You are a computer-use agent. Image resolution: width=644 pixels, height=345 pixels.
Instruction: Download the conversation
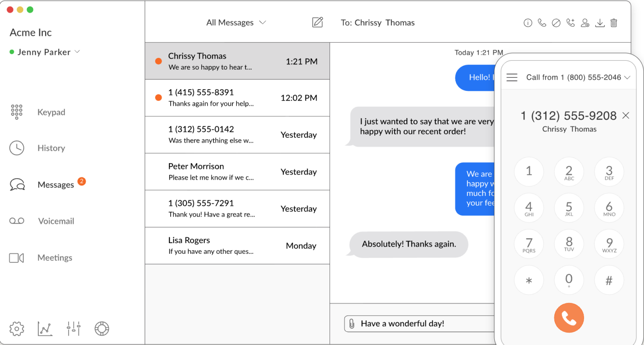(x=600, y=23)
